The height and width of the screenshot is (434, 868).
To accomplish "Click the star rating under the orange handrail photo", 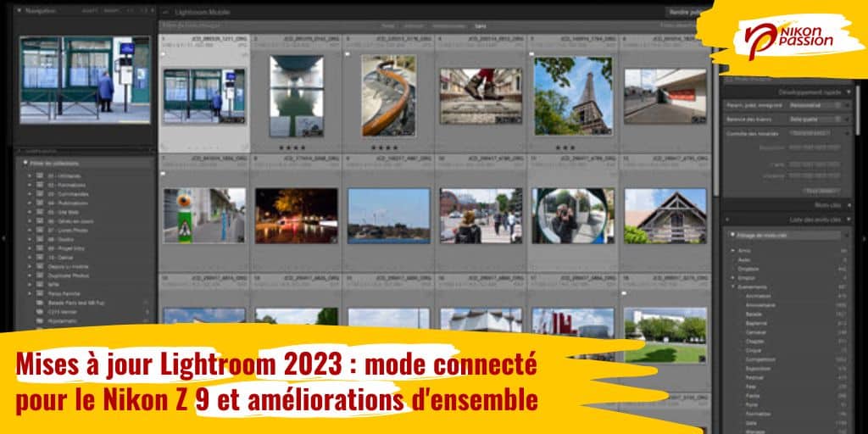I will coord(385,147).
